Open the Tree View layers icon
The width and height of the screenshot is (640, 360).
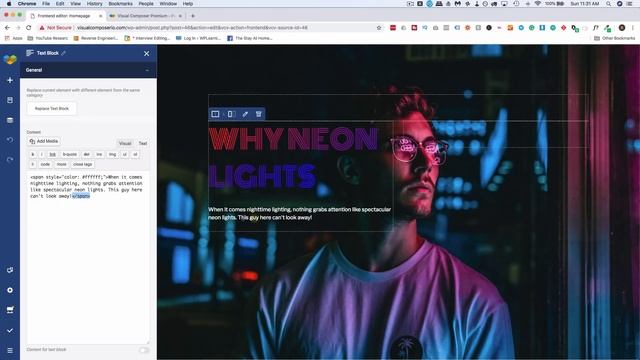click(10, 120)
